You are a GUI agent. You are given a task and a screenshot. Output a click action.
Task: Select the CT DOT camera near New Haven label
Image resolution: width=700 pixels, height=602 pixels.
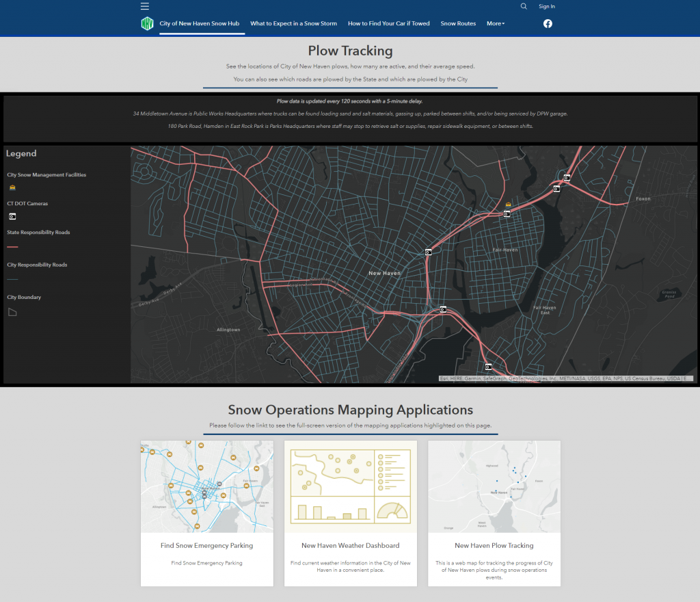tap(428, 252)
